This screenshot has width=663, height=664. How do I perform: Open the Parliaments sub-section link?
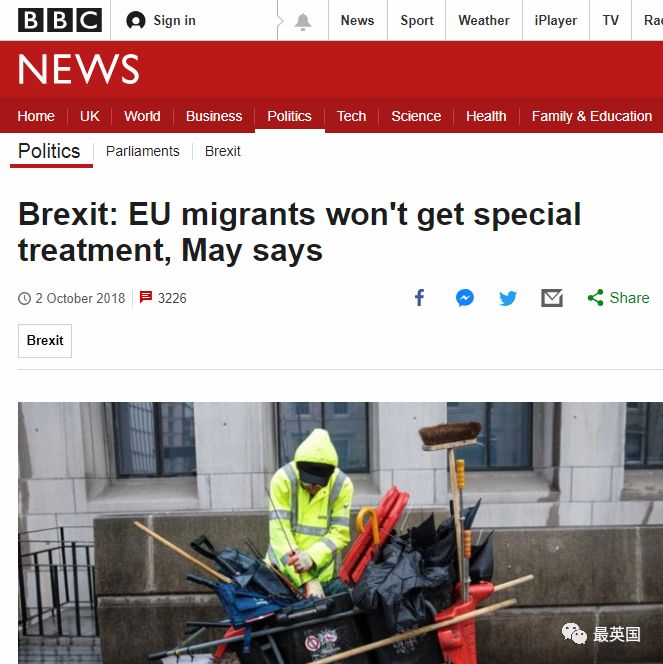click(143, 151)
